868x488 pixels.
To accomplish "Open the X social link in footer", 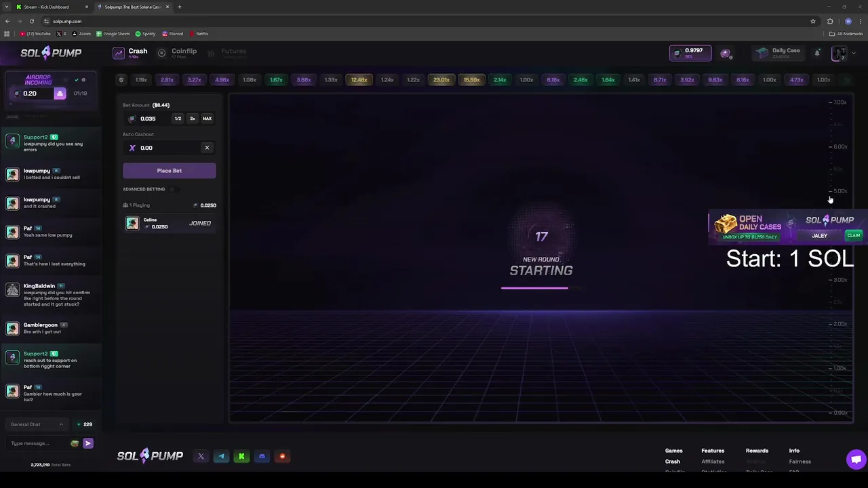I will point(201,456).
